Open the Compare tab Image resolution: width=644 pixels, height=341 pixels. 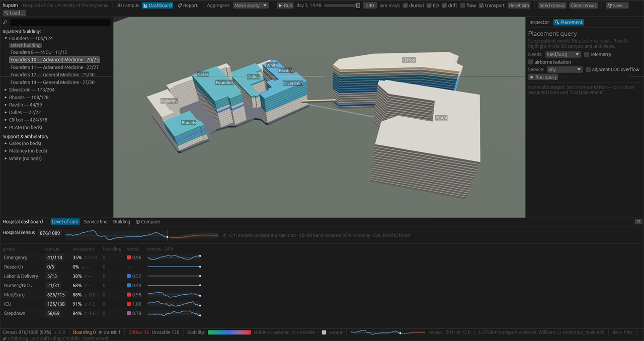(148, 222)
